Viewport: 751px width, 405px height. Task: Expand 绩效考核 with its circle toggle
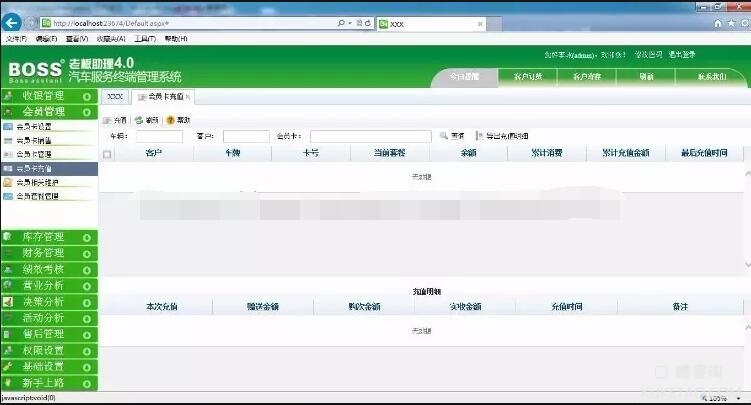(x=87, y=270)
